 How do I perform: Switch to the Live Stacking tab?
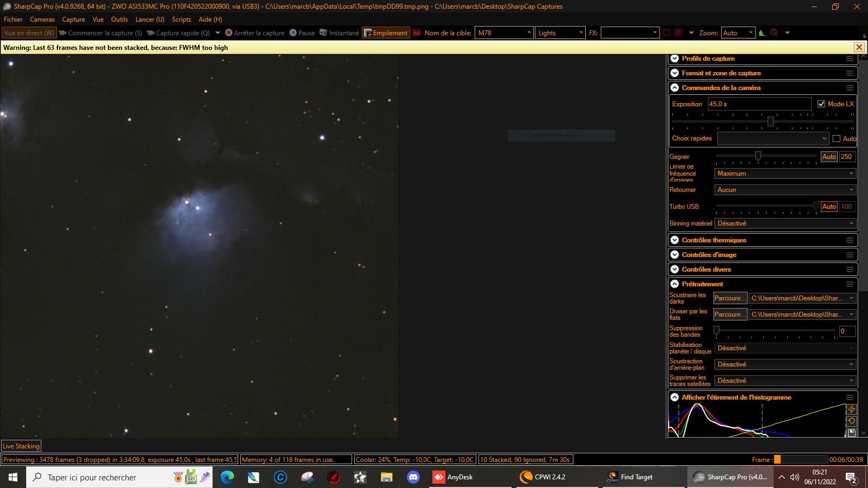21,446
